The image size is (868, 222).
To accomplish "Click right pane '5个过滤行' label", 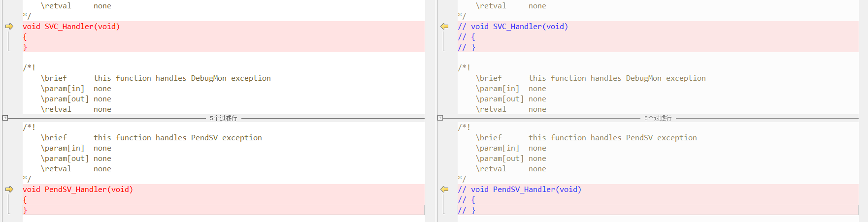I will tap(658, 118).
